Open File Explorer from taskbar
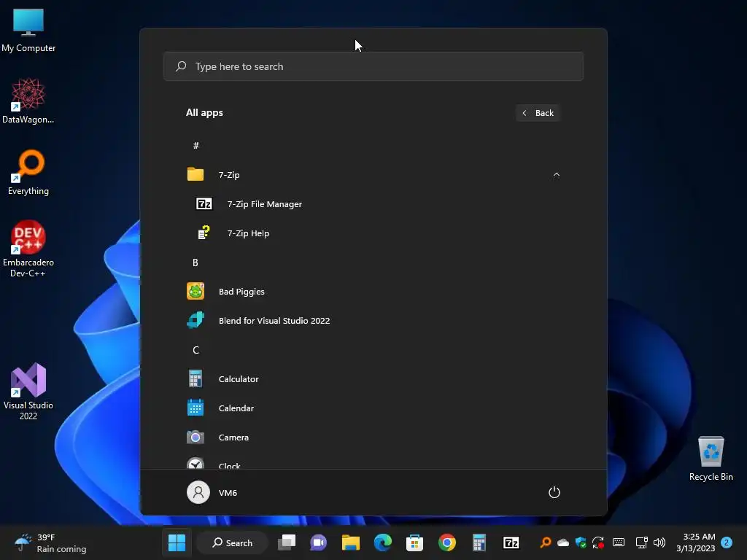The image size is (747, 560). click(351, 542)
